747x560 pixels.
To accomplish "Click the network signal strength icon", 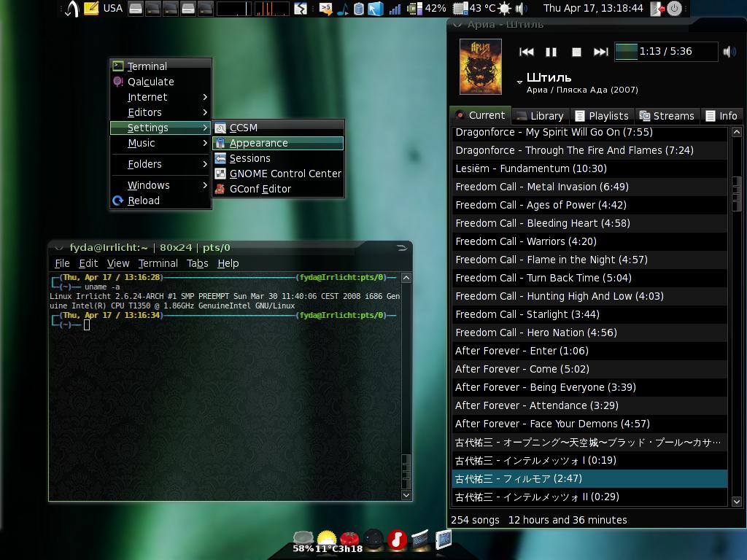I will 395,9.
